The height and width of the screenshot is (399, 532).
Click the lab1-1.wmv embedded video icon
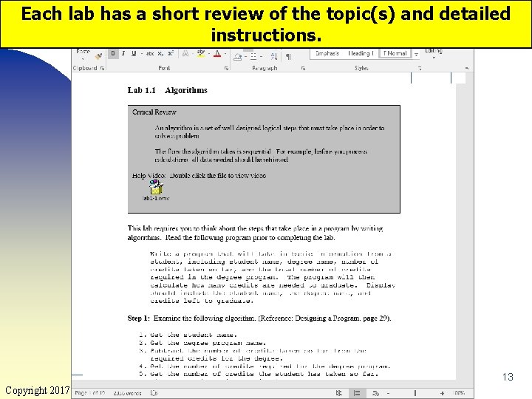point(156,191)
